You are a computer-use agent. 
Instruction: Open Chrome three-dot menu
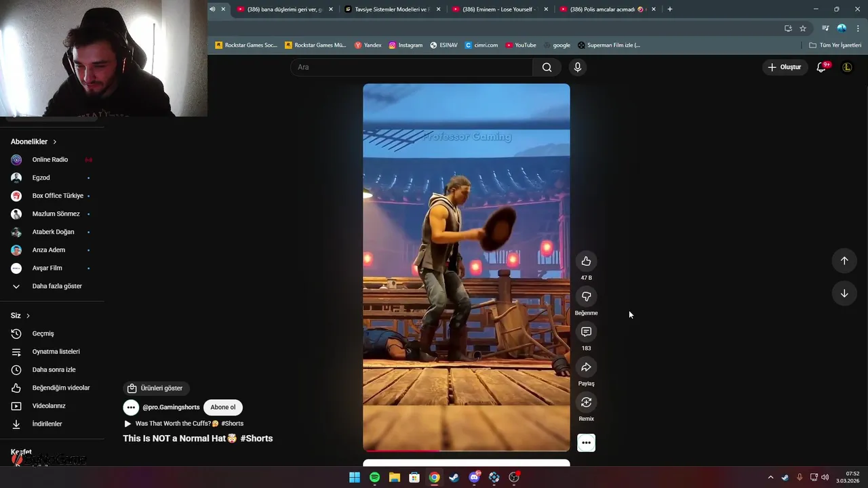point(858,28)
